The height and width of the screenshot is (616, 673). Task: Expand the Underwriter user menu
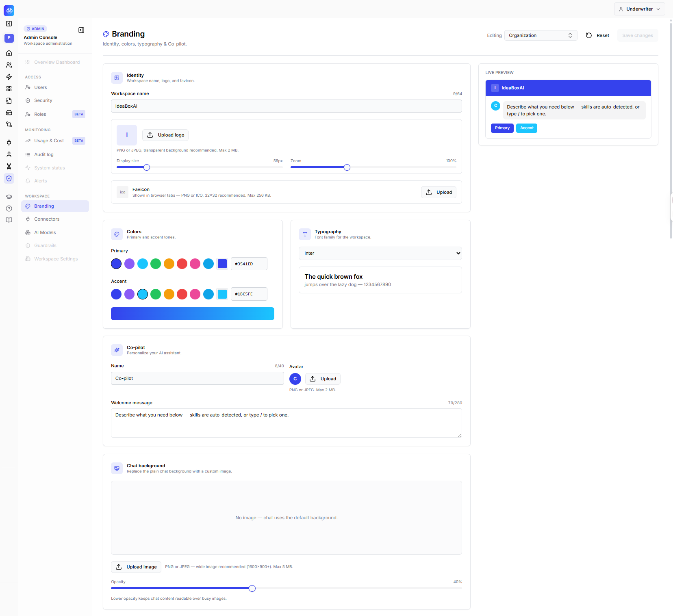point(639,9)
